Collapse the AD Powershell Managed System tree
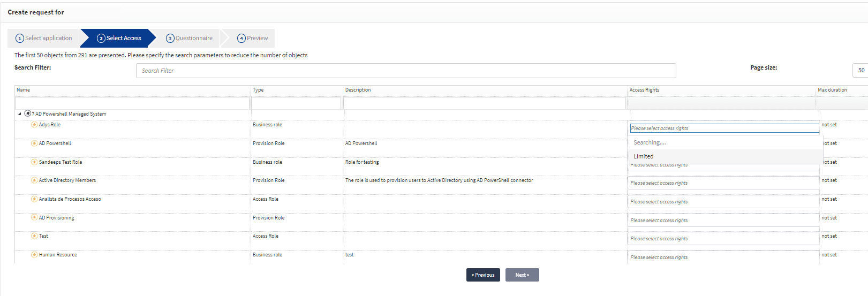Image resolution: width=868 pixels, height=296 pixels. click(x=20, y=114)
